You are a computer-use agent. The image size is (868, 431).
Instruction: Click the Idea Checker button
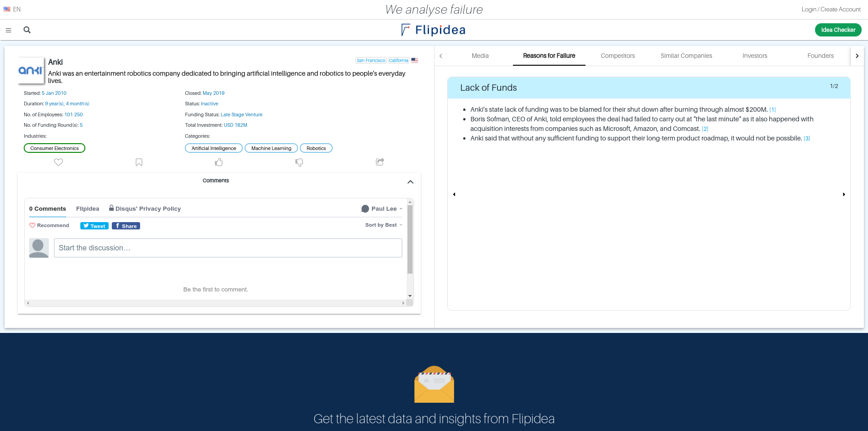pos(838,30)
